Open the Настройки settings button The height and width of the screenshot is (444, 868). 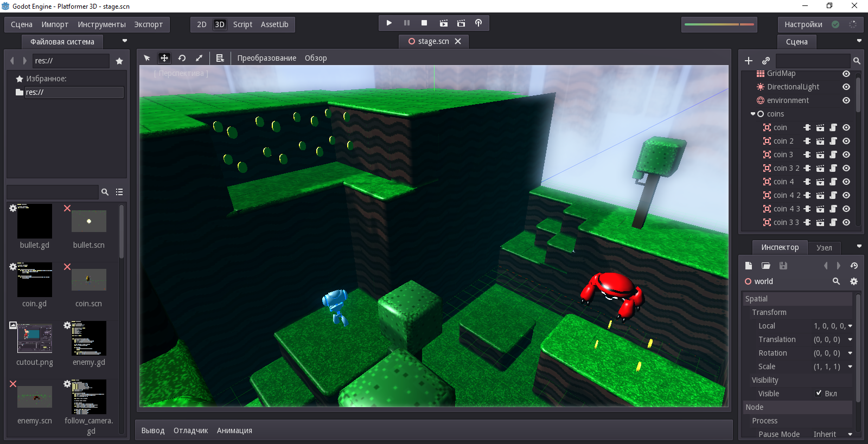point(803,24)
